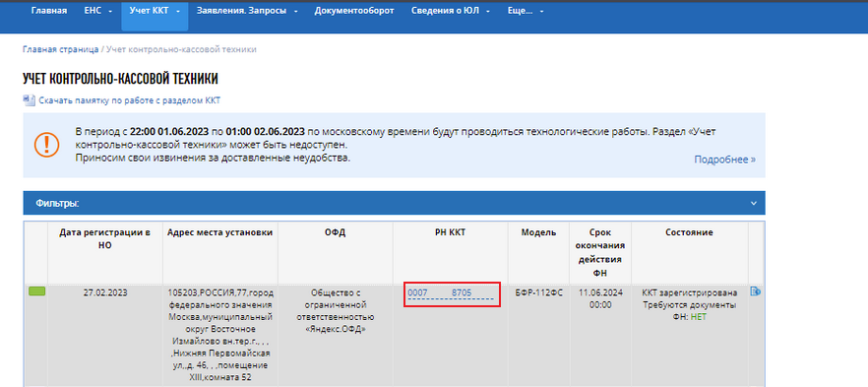The width and height of the screenshot is (868, 387).
Task: Open the Подробнее » link in the notice
Action: point(724,160)
